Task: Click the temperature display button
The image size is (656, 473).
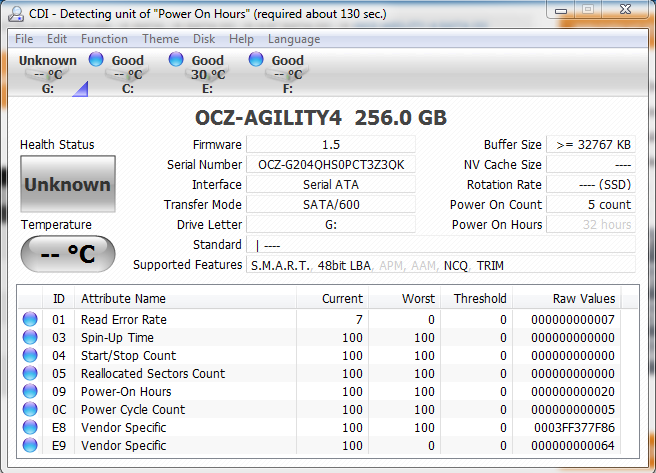Action: click(x=68, y=254)
